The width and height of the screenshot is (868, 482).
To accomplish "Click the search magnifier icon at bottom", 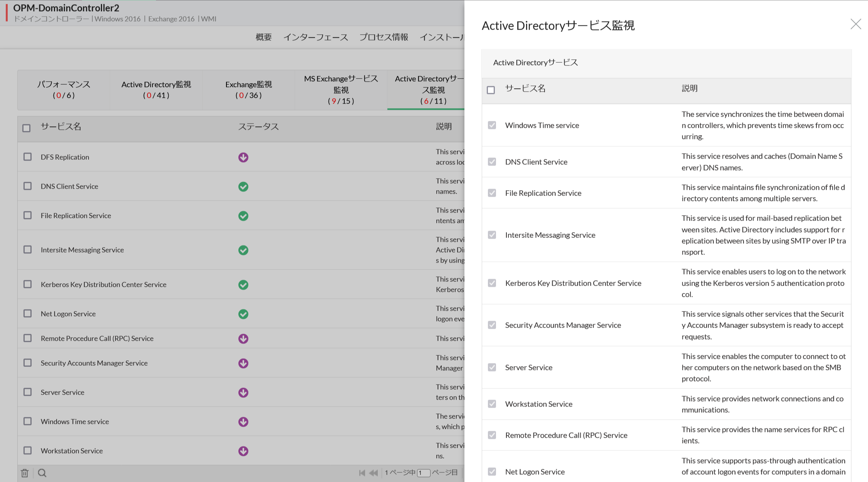I will (x=42, y=473).
